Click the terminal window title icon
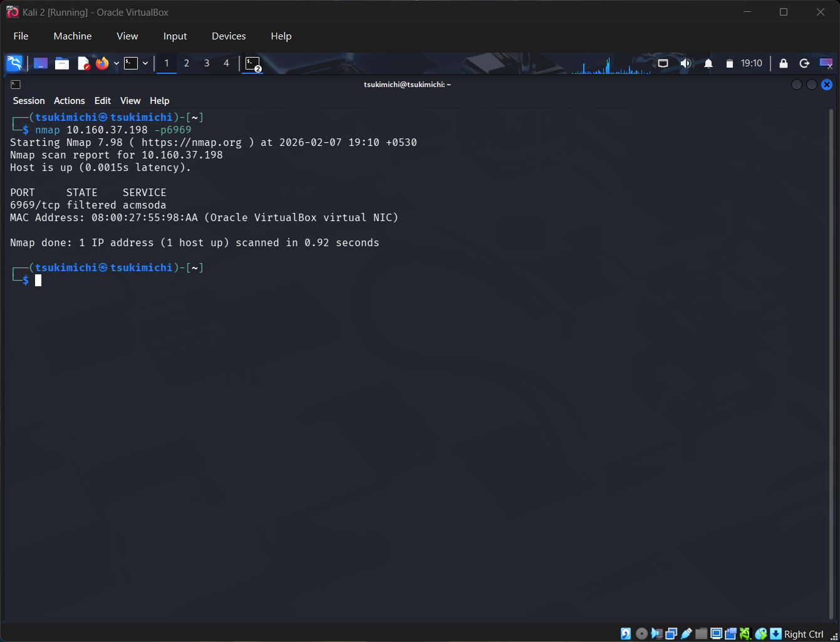 [x=16, y=85]
